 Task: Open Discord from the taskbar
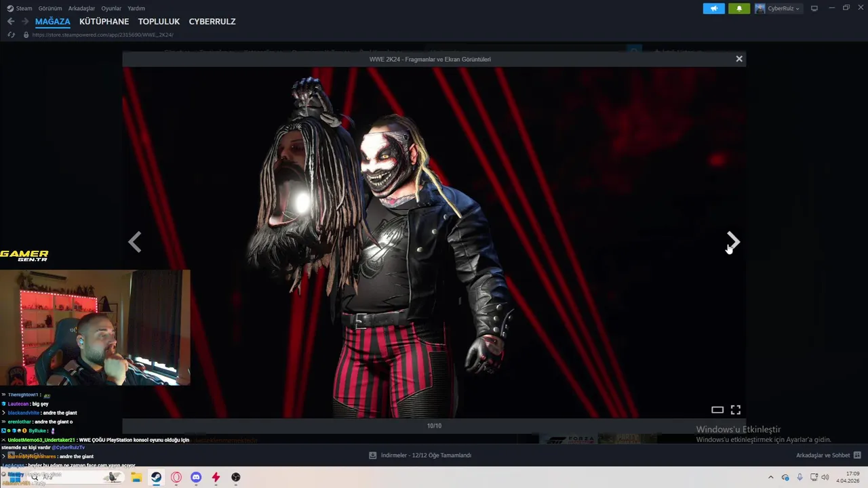pos(196,477)
